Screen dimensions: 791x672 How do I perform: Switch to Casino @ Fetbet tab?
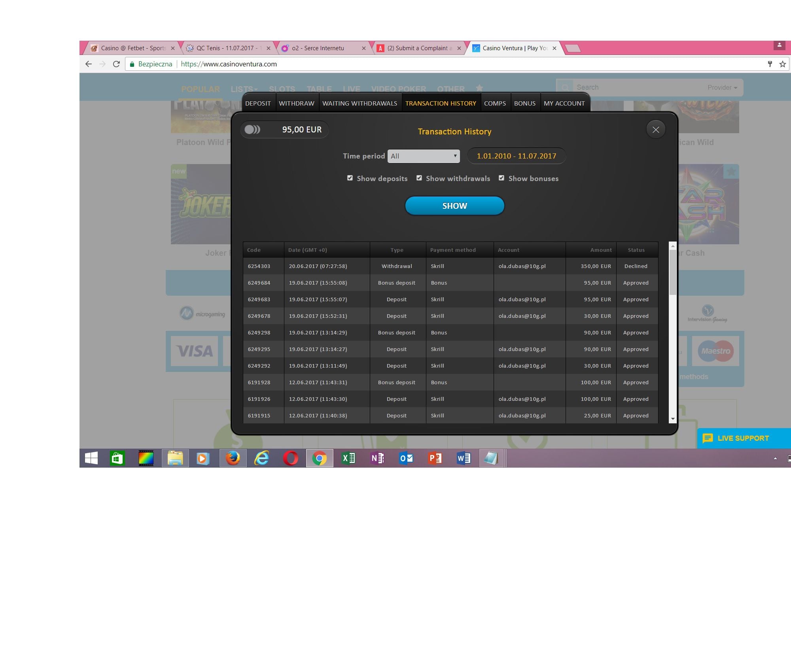point(133,48)
